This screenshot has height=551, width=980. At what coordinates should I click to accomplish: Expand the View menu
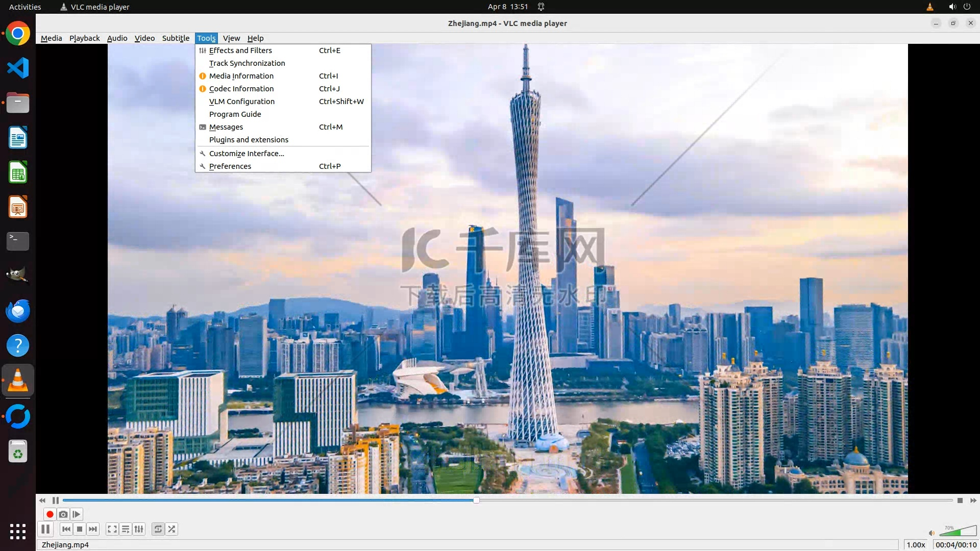(x=231, y=38)
